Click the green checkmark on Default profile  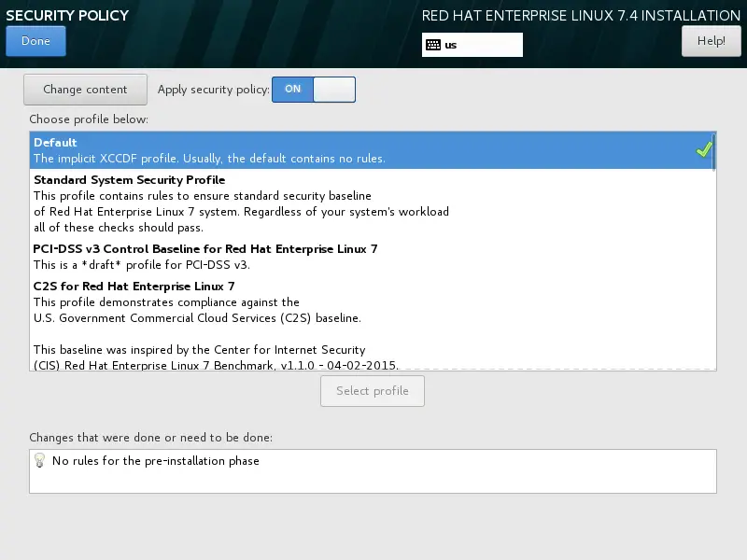click(x=704, y=150)
